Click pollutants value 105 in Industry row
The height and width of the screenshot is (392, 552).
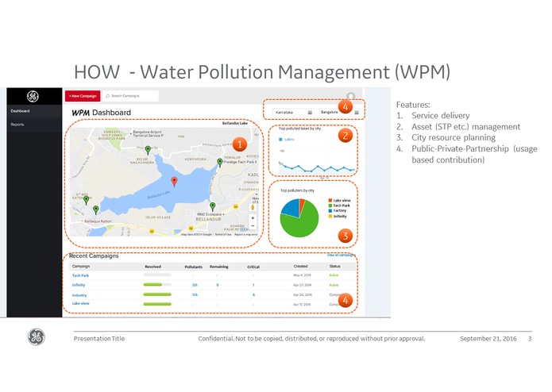(x=195, y=295)
